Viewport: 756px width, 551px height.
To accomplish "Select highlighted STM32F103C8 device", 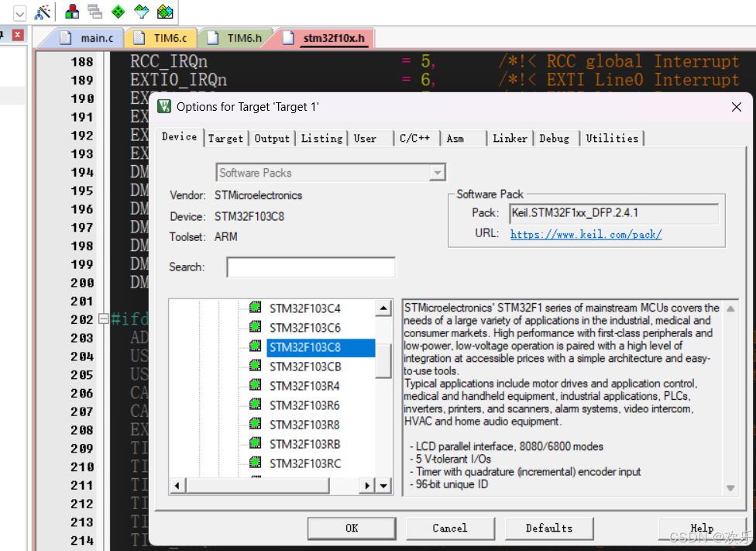I will click(x=321, y=348).
